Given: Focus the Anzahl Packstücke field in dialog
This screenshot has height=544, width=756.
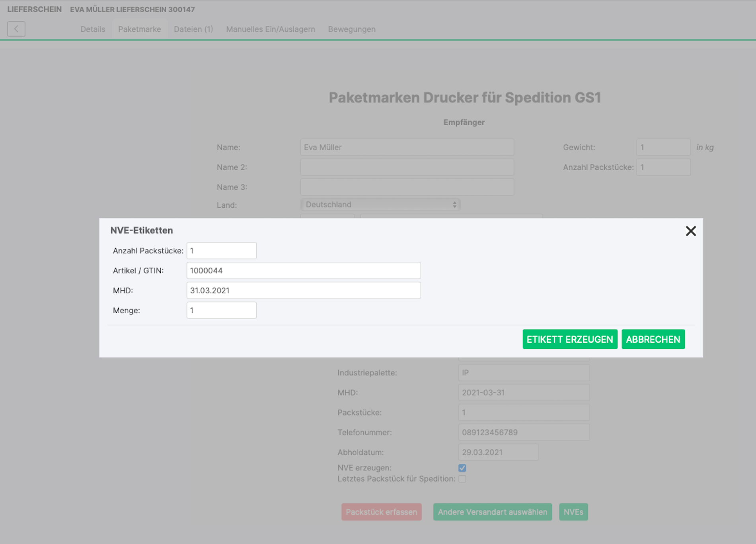Looking at the screenshot, I should pyautogui.click(x=221, y=251).
